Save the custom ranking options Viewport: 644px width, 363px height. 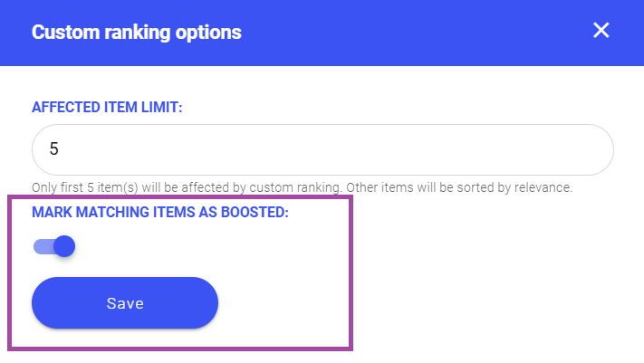pos(125,303)
